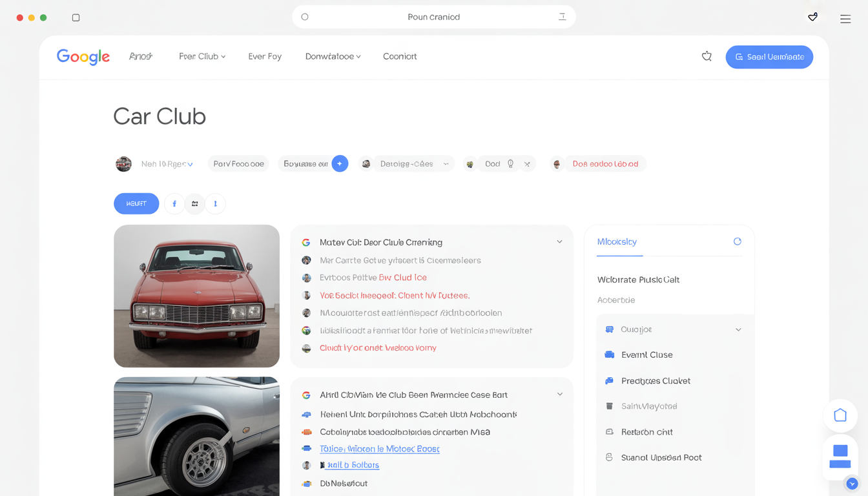The height and width of the screenshot is (496, 868).
Task: Collapse the Matev Cbt Deor Club result card
Action: click(x=559, y=242)
